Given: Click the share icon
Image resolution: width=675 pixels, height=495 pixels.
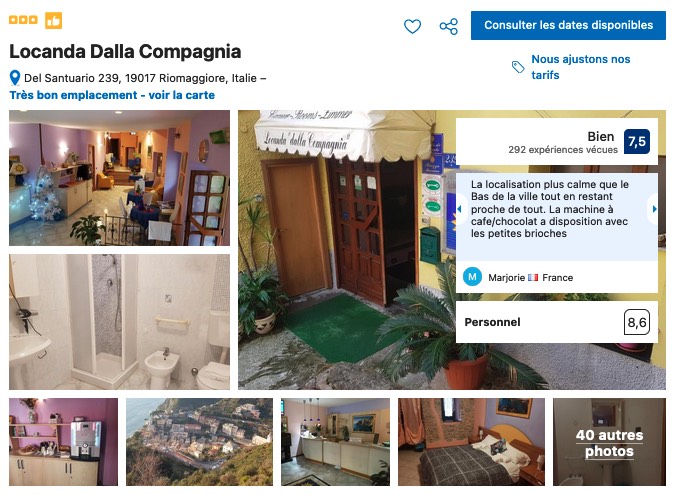Looking at the screenshot, I should pyautogui.click(x=449, y=26).
